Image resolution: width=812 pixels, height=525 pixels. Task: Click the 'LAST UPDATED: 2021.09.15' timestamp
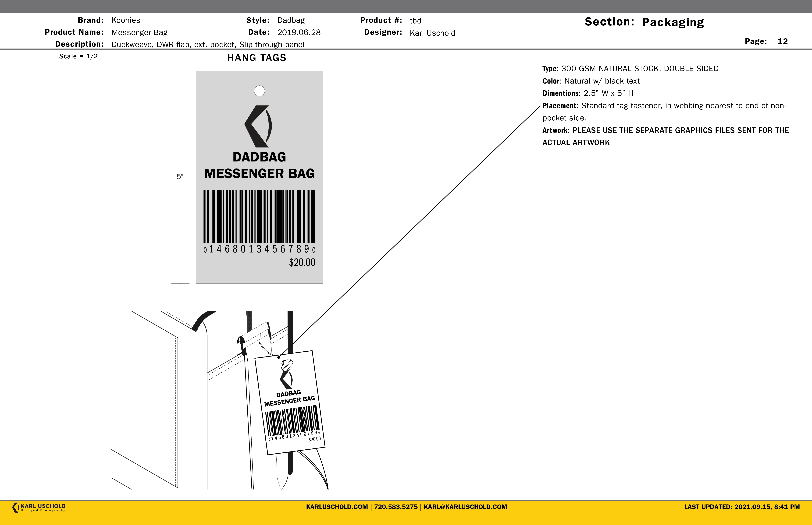[x=742, y=507]
